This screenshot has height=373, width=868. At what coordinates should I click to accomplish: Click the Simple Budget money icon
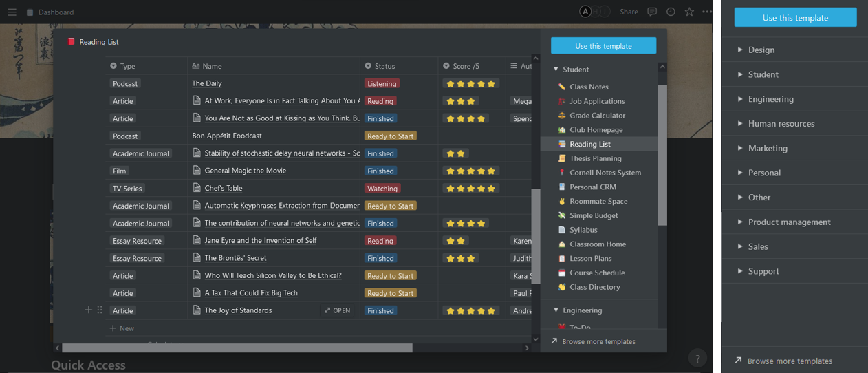pos(562,215)
